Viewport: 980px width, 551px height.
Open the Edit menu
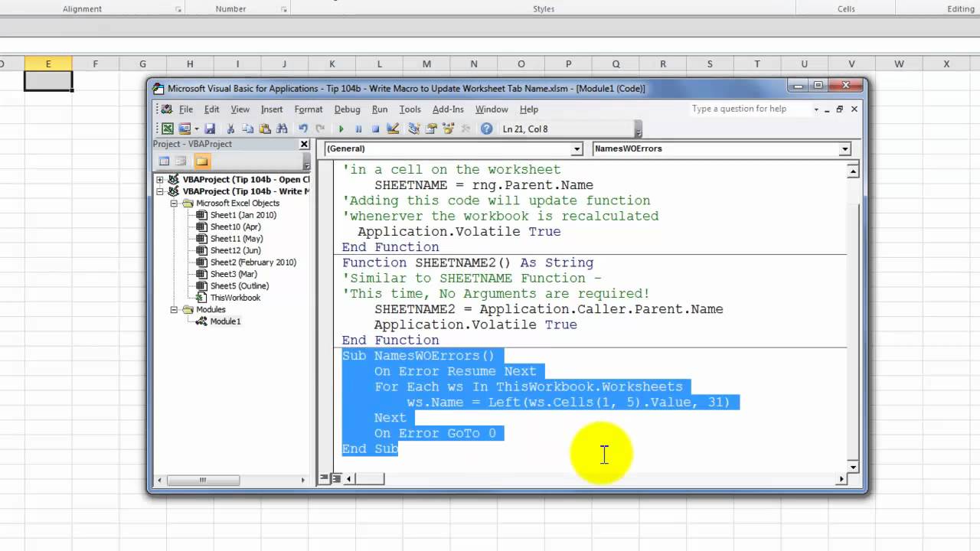[211, 109]
